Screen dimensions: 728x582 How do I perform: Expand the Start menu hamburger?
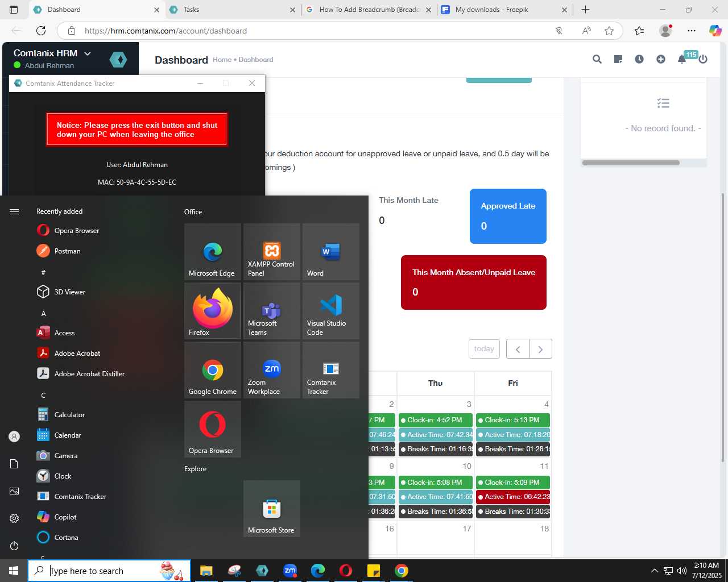(14, 211)
